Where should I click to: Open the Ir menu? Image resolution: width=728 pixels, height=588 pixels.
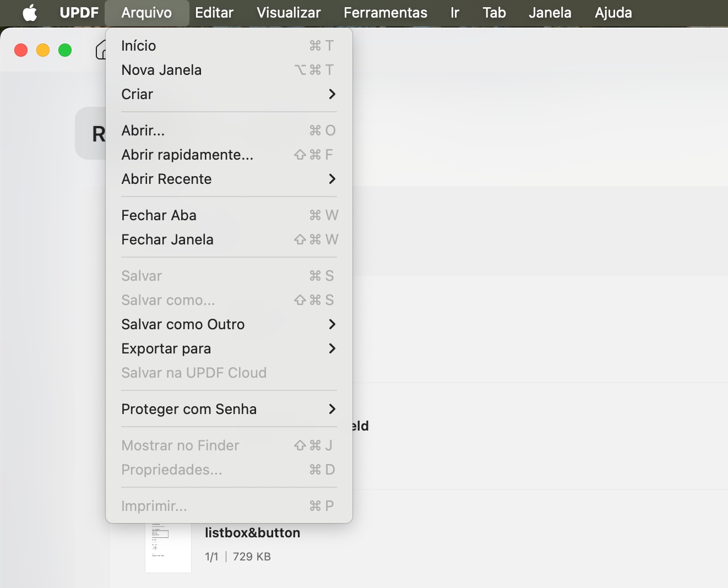click(455, 13)
